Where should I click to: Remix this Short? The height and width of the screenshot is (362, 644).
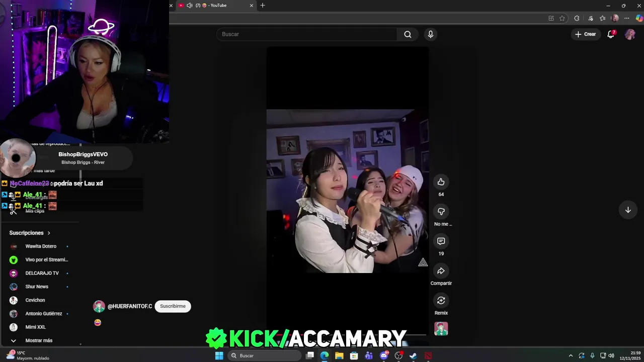click(x=441, y=301)
